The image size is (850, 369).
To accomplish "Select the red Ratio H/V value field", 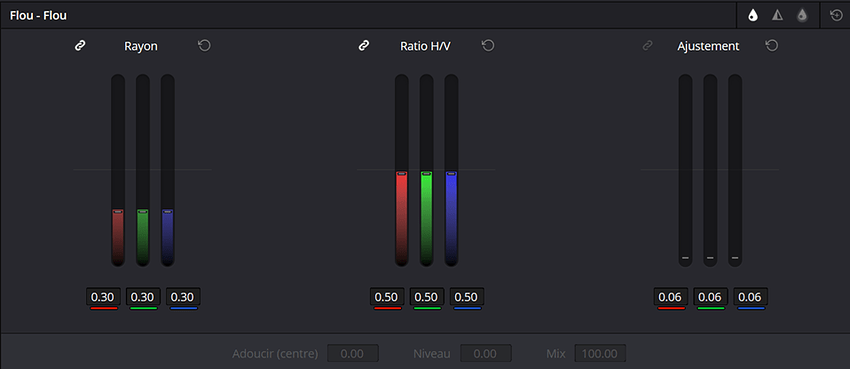I will [387, 297].
